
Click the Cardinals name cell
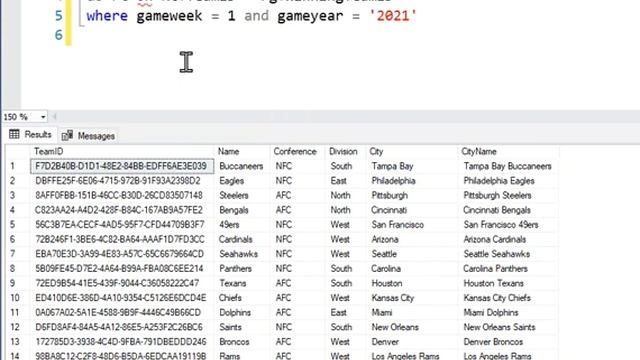point(242,239)
